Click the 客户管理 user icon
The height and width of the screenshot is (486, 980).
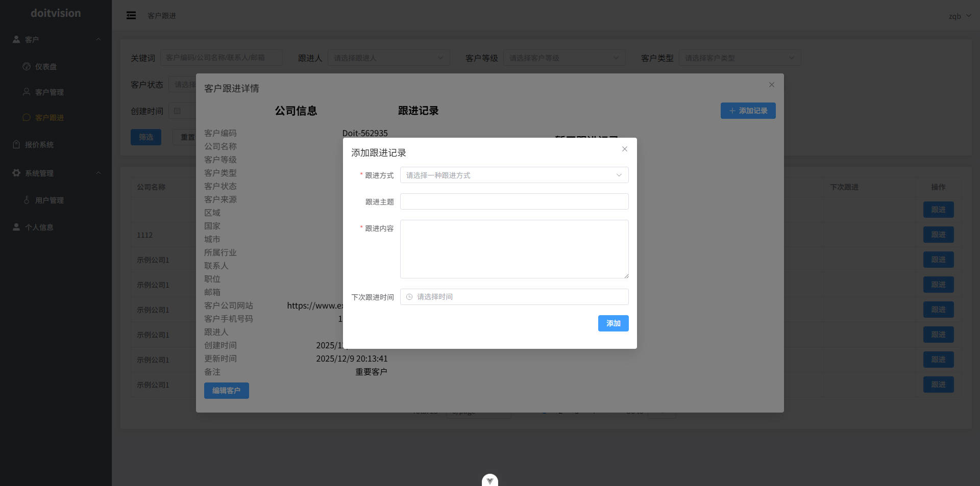coord(27,92)
